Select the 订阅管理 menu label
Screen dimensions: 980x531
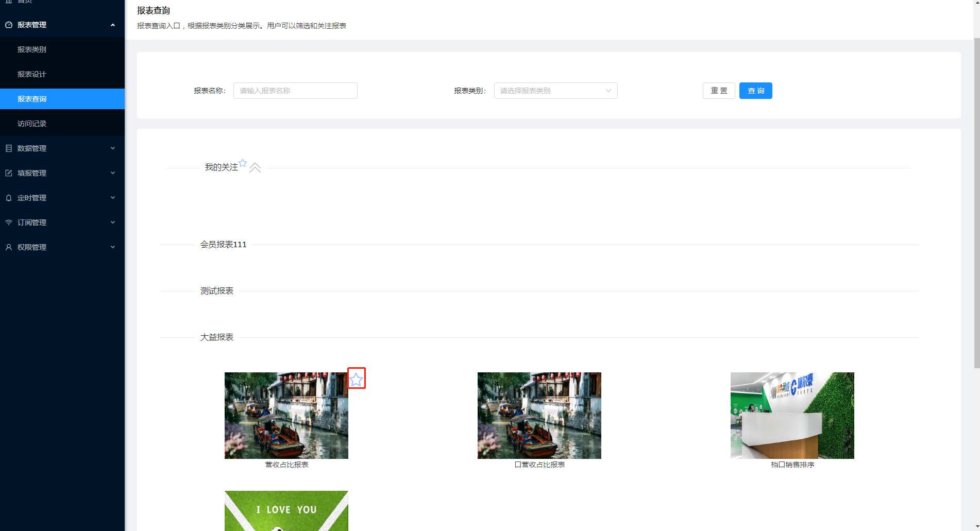click(x=32, y=222)
